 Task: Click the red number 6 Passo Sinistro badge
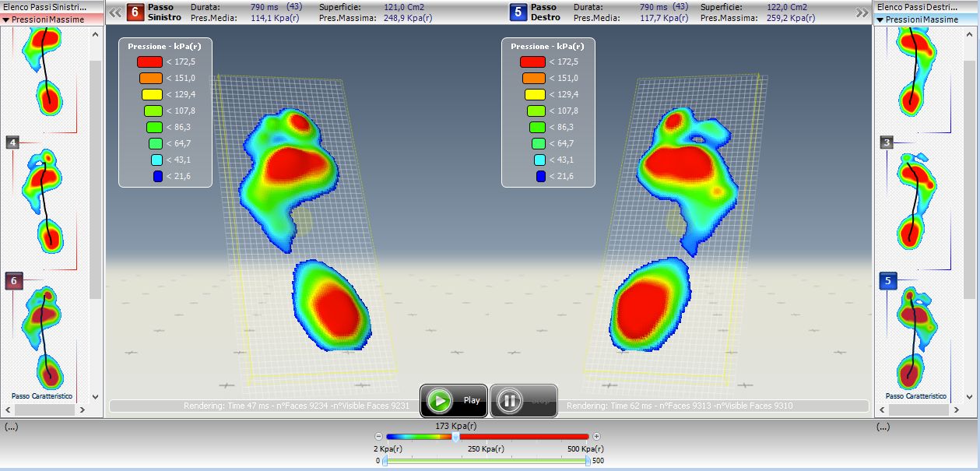pyautogui.click(x=135, y=12)
